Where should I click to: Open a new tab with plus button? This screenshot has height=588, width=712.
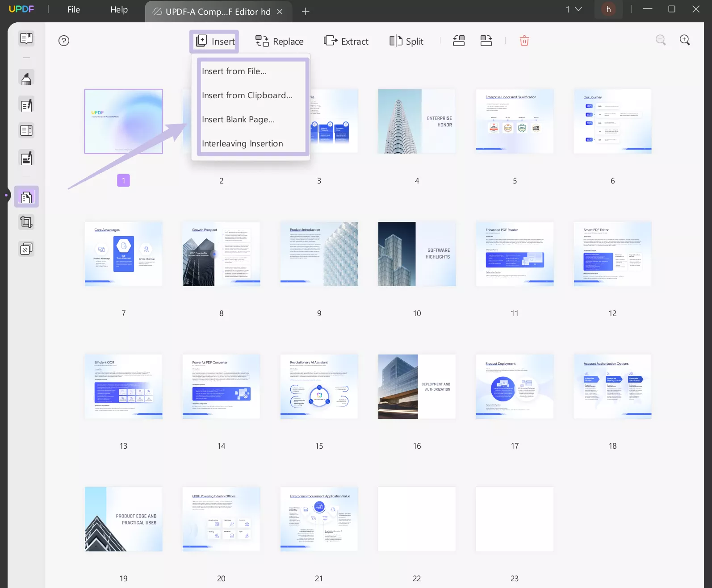(306, 11)
